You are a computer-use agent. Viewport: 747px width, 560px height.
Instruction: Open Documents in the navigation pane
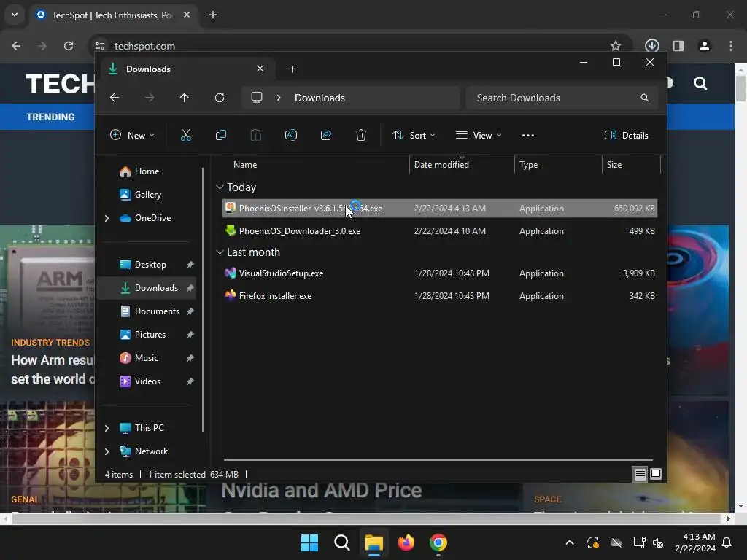(x=157, y=311)
